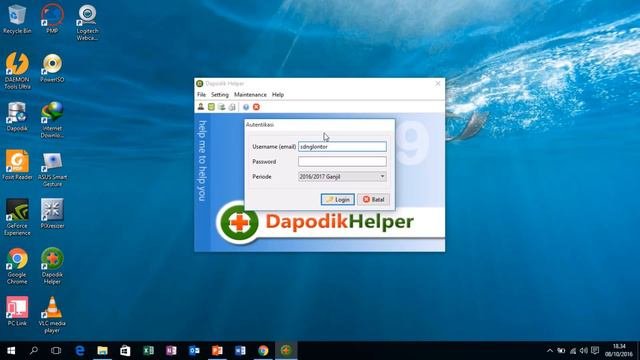
Task: Select the DAEMON Tools Ultra desktop icon
Action: pos(17,71)
